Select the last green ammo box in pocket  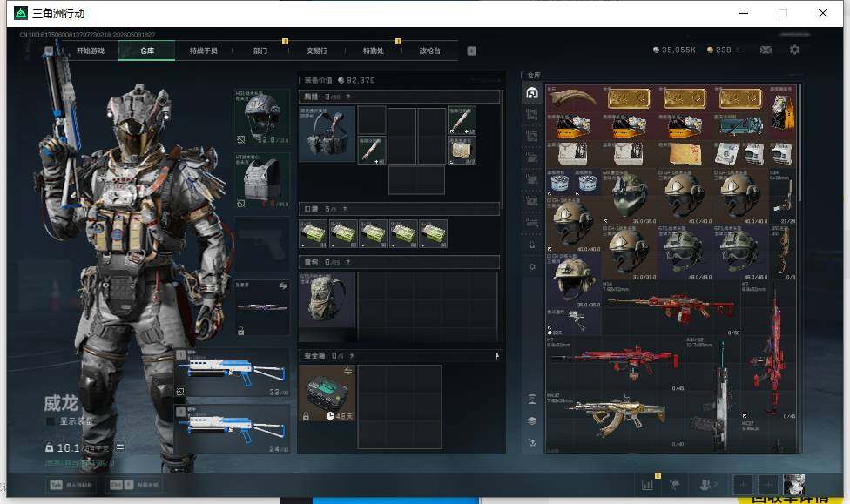coord(434,233)
